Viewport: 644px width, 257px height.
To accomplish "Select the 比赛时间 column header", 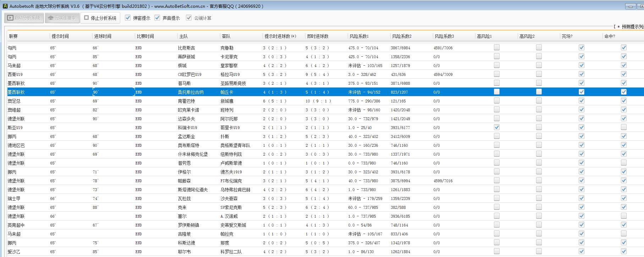I will (145, 36).
